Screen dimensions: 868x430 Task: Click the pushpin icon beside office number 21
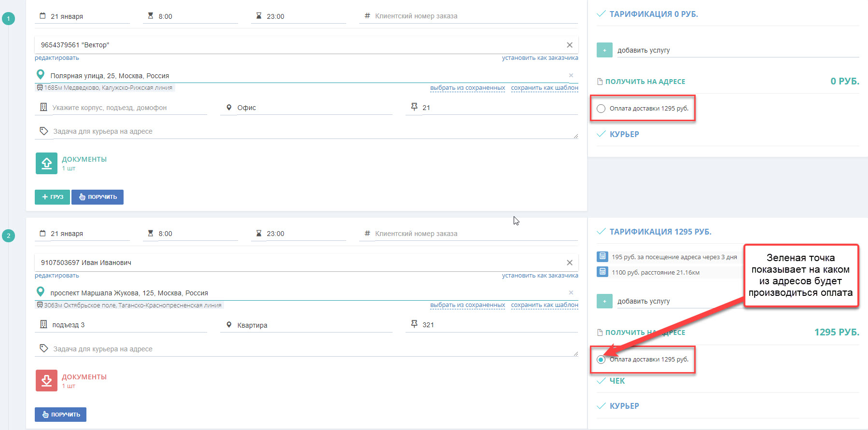pyautogui.click(x=414, y=107)
